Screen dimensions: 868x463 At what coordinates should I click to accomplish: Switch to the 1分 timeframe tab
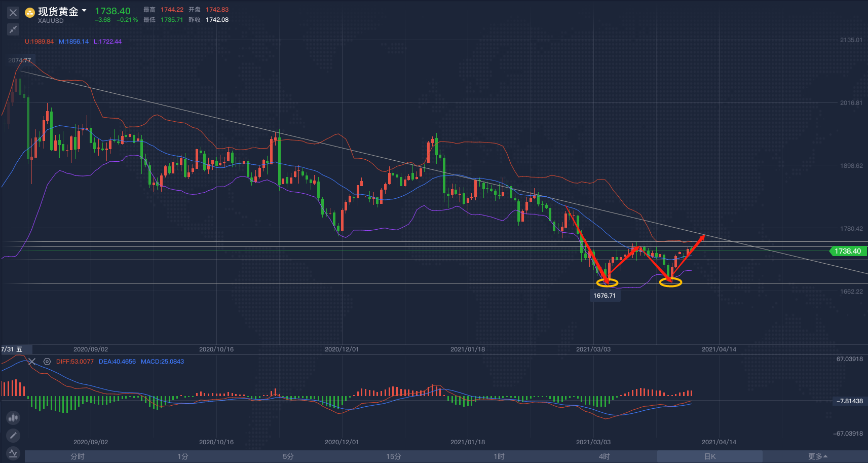(x=183, y=456)
